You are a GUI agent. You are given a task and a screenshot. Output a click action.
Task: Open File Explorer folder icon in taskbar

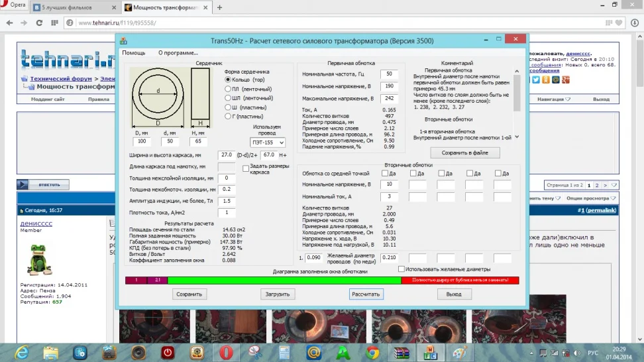[50, 352]
